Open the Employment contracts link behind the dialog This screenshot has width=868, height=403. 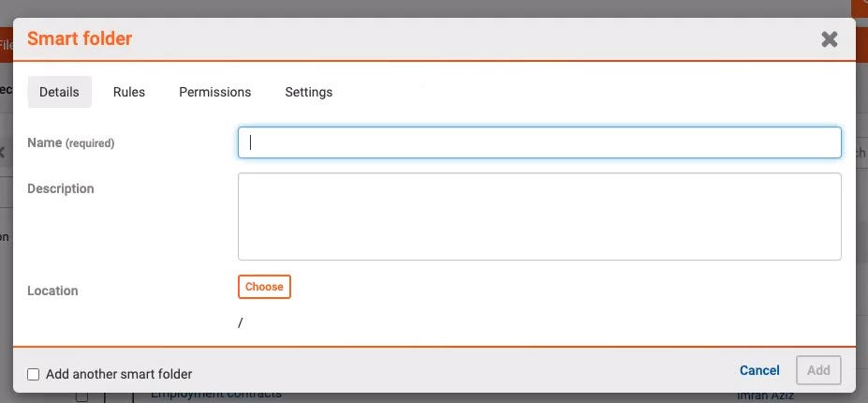point(216,395)
